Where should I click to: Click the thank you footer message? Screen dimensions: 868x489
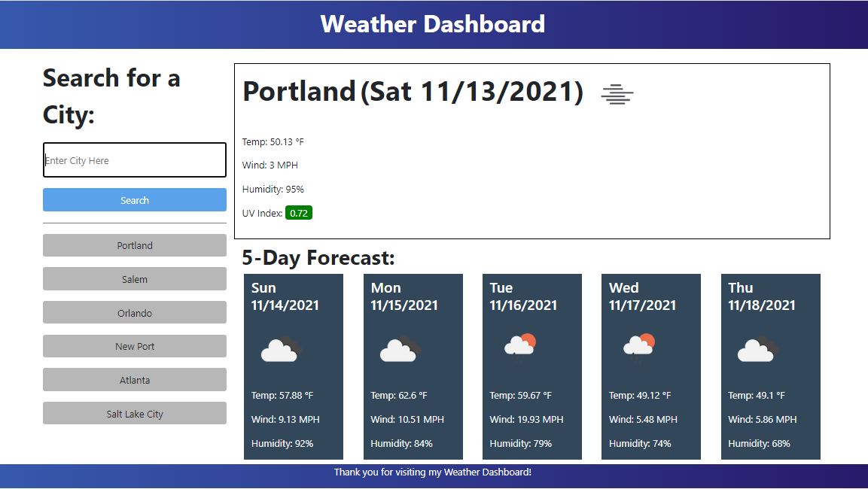click(x=434, y=472)
